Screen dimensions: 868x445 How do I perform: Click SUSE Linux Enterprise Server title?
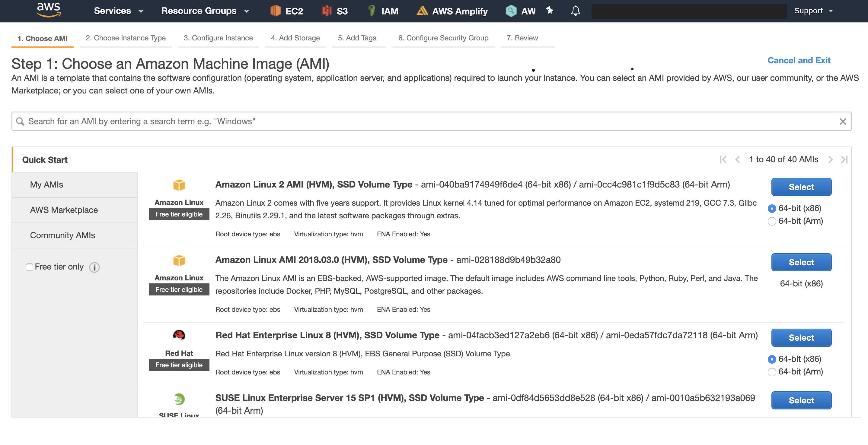coord(349,398)
